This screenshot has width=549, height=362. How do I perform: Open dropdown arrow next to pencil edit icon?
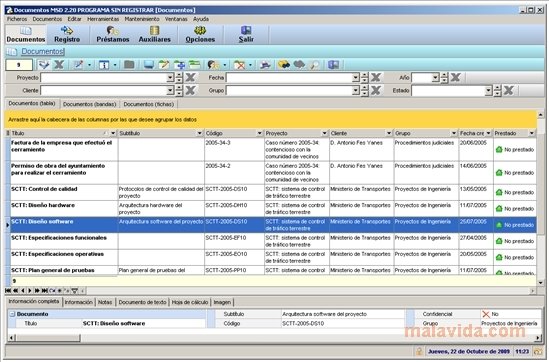pyautogui.click(x=89, y=65)
